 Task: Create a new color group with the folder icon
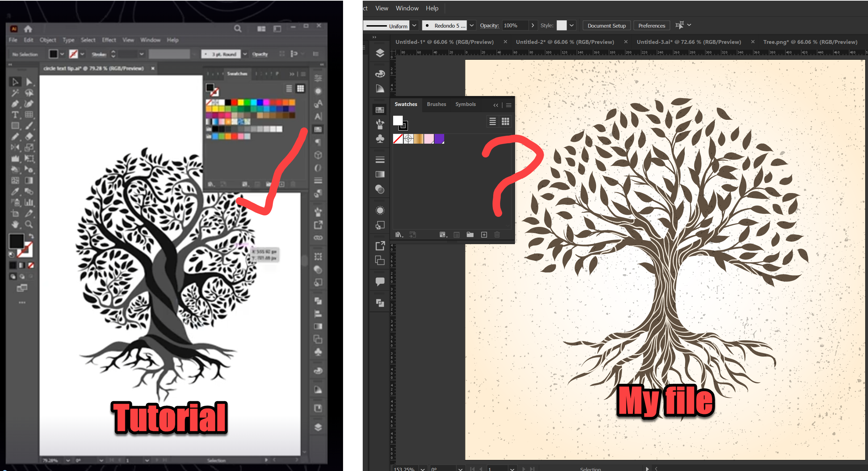click(x=470, y=234)
